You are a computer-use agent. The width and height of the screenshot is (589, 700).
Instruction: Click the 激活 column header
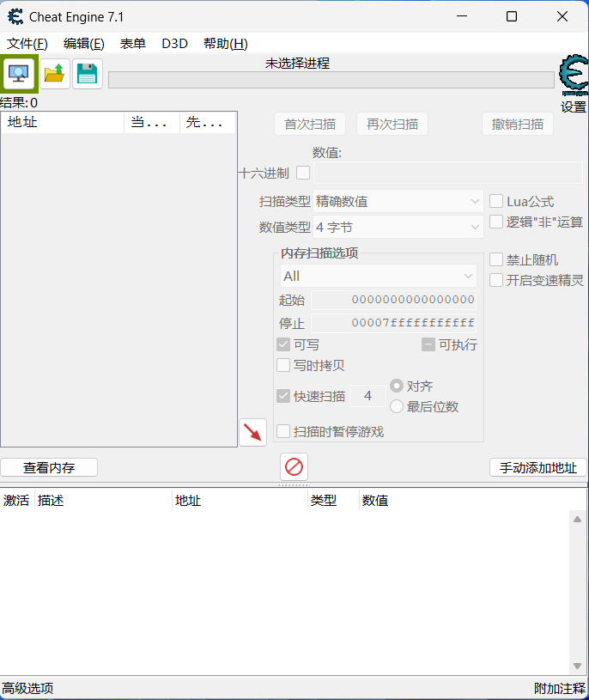(x=16, y=501)
